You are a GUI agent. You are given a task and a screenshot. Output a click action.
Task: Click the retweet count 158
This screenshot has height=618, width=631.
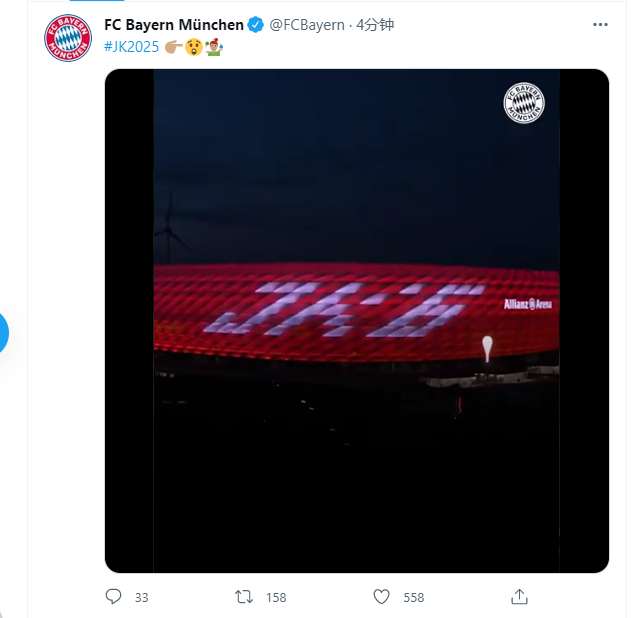click(276, 598)
